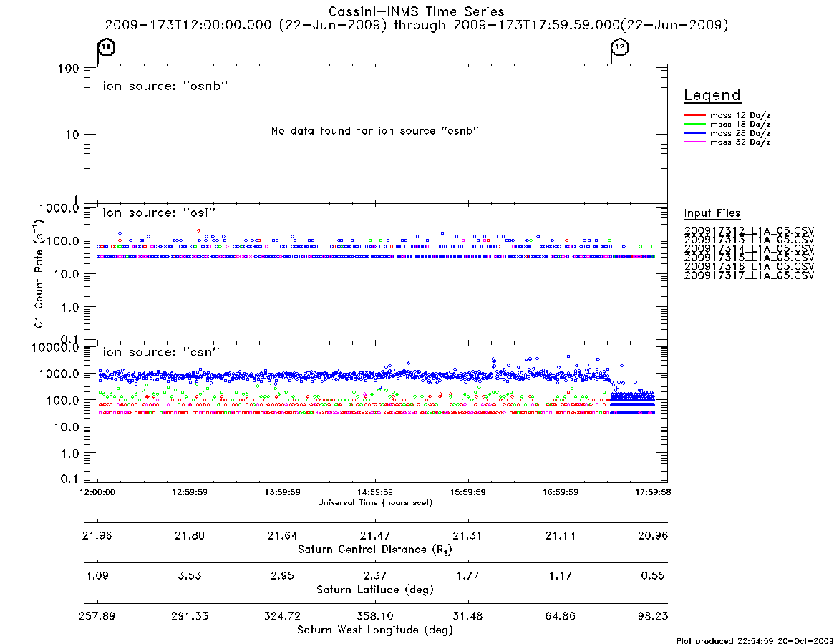834x644 pixels.
Task: Click the green mass 18 legend line
Action: 694,124
